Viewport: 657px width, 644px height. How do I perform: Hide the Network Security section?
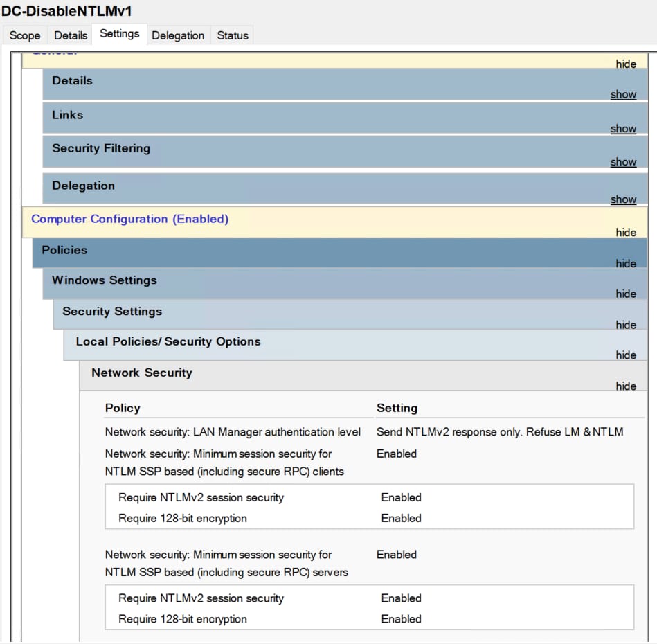(626, 386)
